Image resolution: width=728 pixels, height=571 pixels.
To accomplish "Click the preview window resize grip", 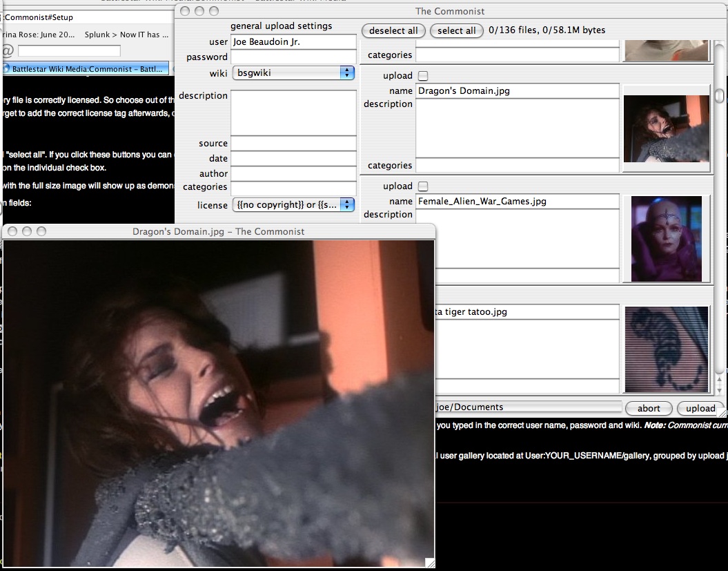I will [430, 562].
